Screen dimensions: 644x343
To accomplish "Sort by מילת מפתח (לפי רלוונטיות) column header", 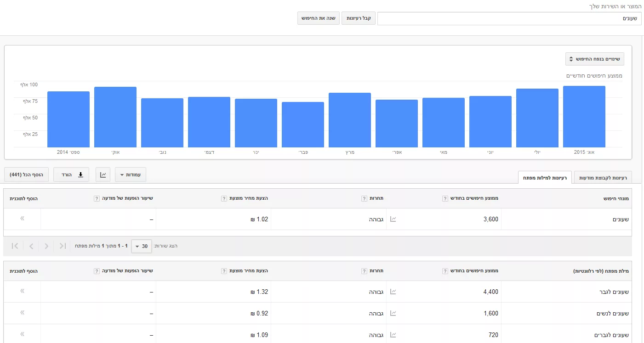I will coord(600,271).
